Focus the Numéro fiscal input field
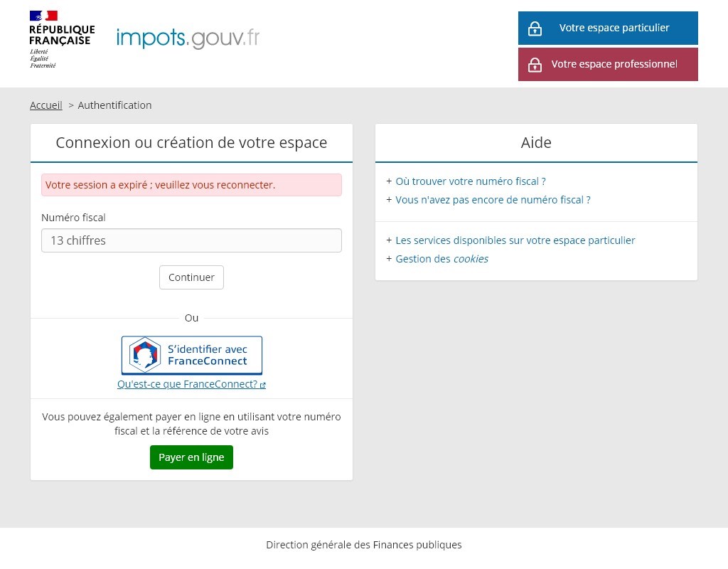The width and height of the screenshot is (728, 569). tap(191, 240)
